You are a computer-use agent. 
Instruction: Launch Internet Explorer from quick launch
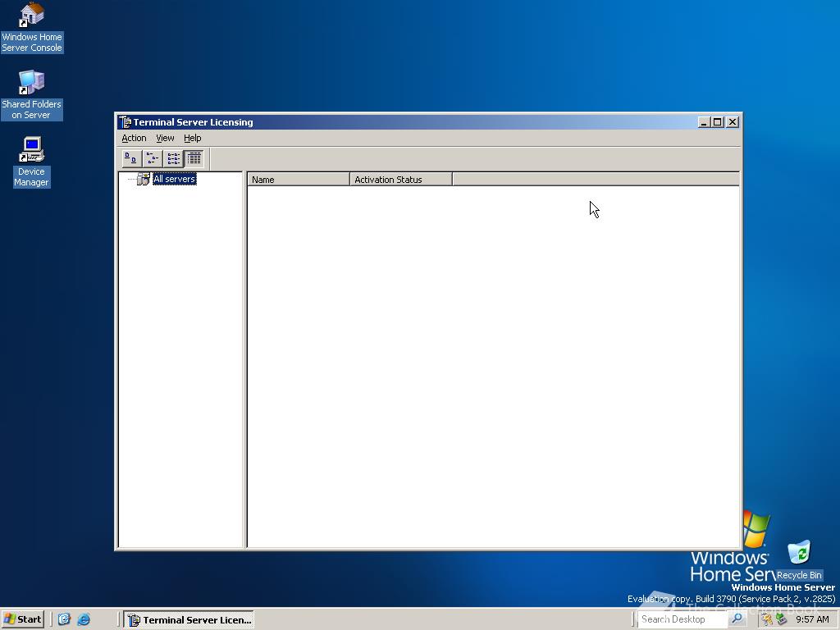click(x=84, y=619)
